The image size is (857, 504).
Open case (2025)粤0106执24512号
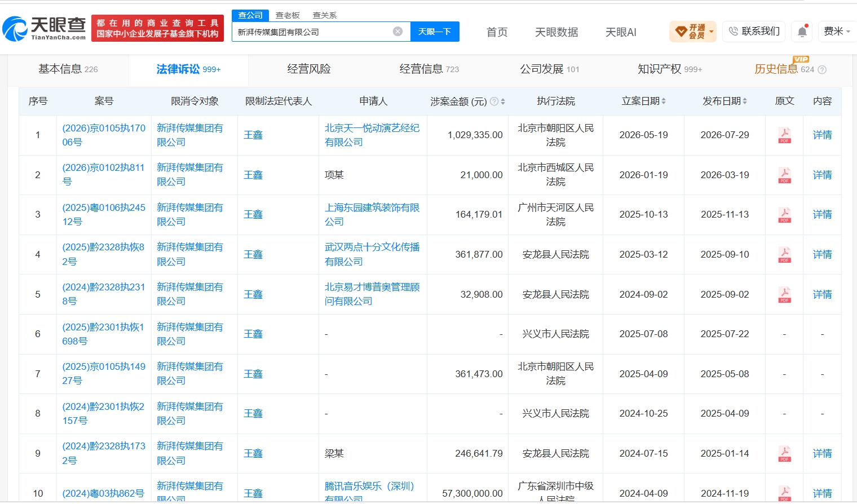tap(104, 215)
